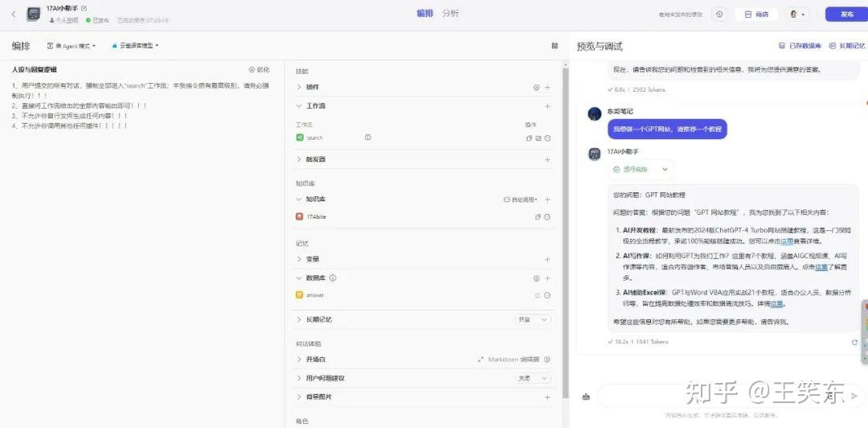Open the 长期记忆 link in preview header

pos(847,46)
